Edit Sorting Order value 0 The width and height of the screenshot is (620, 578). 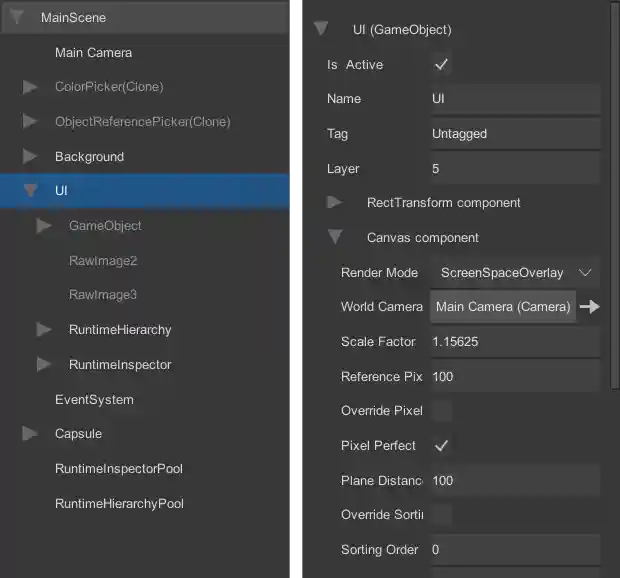(516, 550)
